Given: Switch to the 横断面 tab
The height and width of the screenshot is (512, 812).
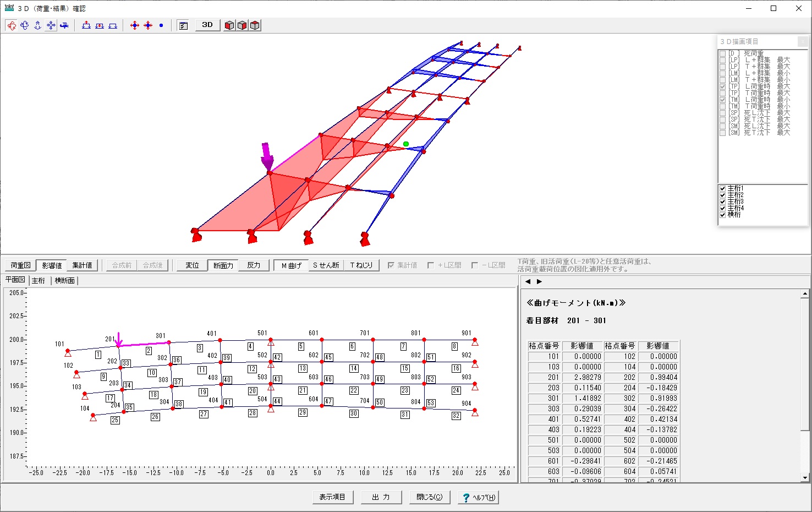Looking at the screenshot, I should click(x=64, y=281).
